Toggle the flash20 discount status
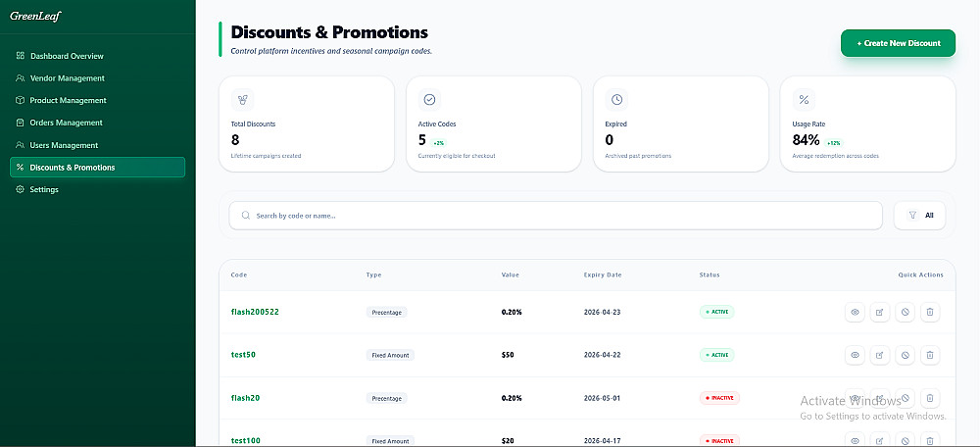 tap(905, 398)
